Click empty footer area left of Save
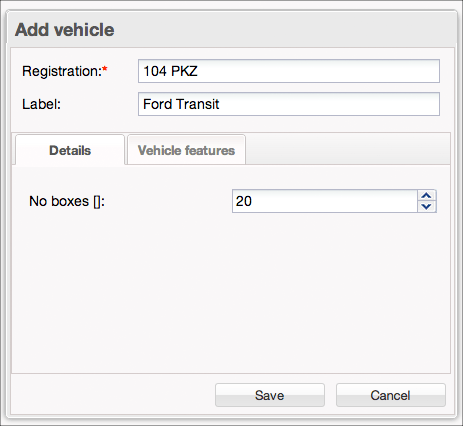 (113, 395)
